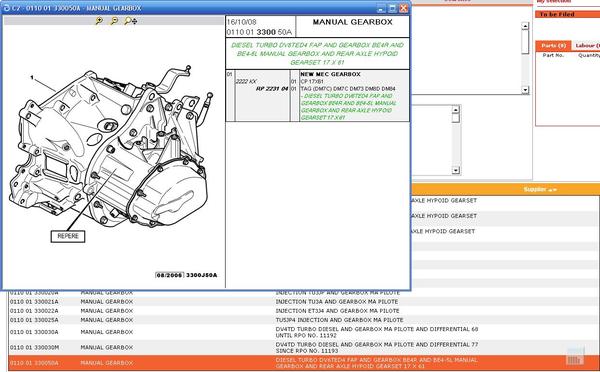Zoom out of the gearbox diagram
600x372 pixels.
[x=114, y=21]
